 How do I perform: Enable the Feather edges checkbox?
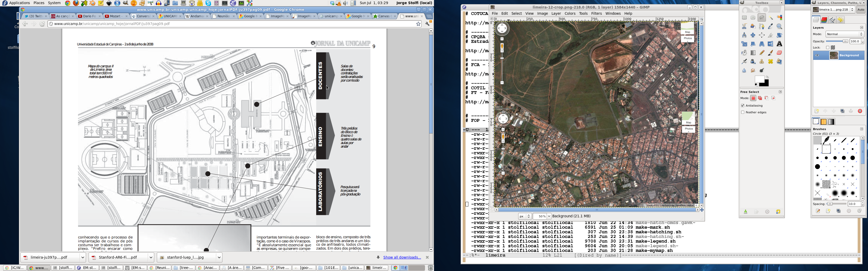(743, 113)
